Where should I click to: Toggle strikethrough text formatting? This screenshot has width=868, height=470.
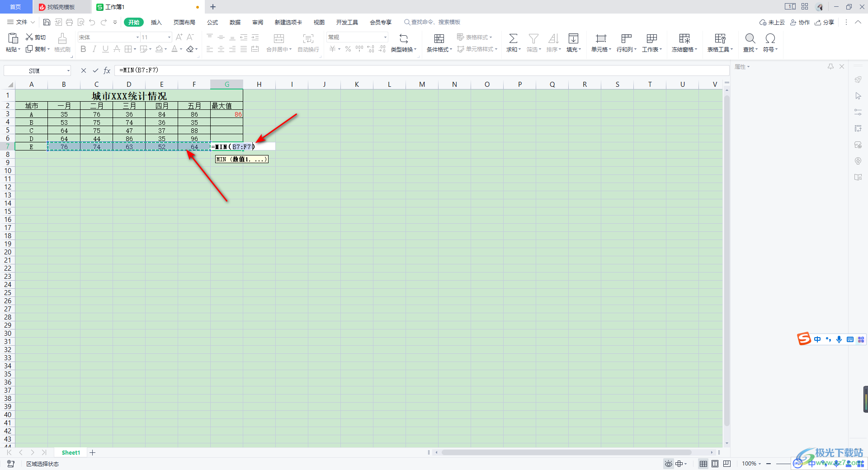(x=117, y=49)
